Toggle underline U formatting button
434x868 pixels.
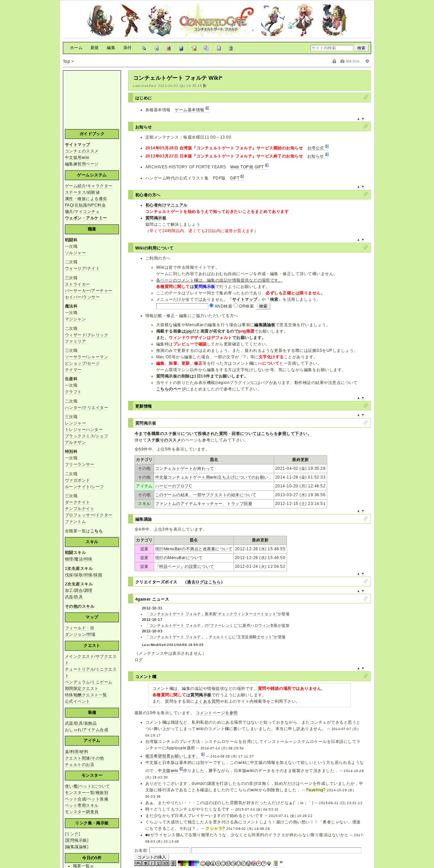coord(159,863)
